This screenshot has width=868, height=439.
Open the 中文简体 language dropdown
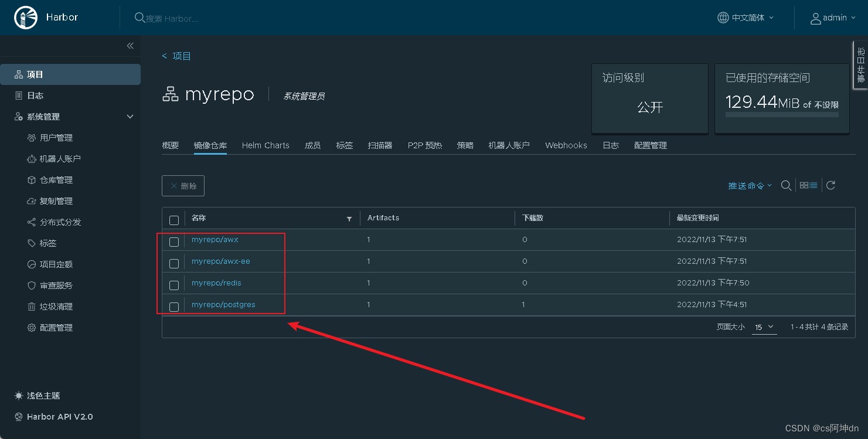746,18
